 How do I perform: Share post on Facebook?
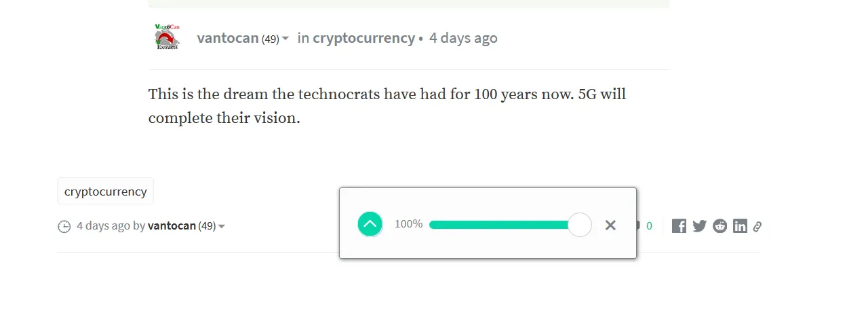point(679,226)
